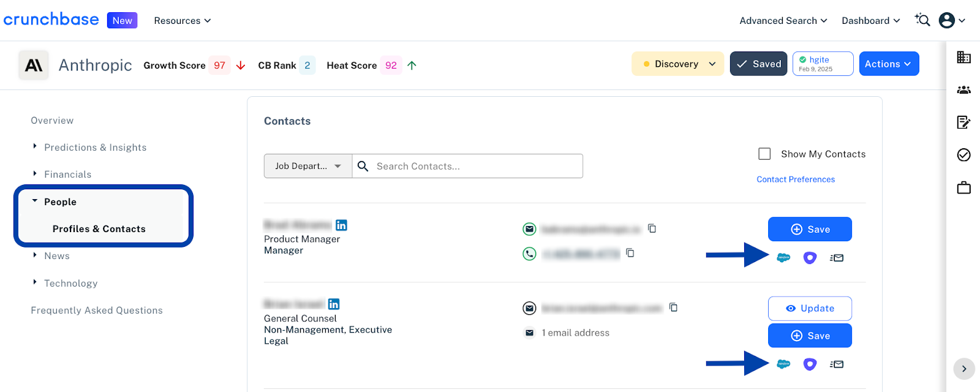
Task: Toggle the Saved button
Action: [758, 64]
